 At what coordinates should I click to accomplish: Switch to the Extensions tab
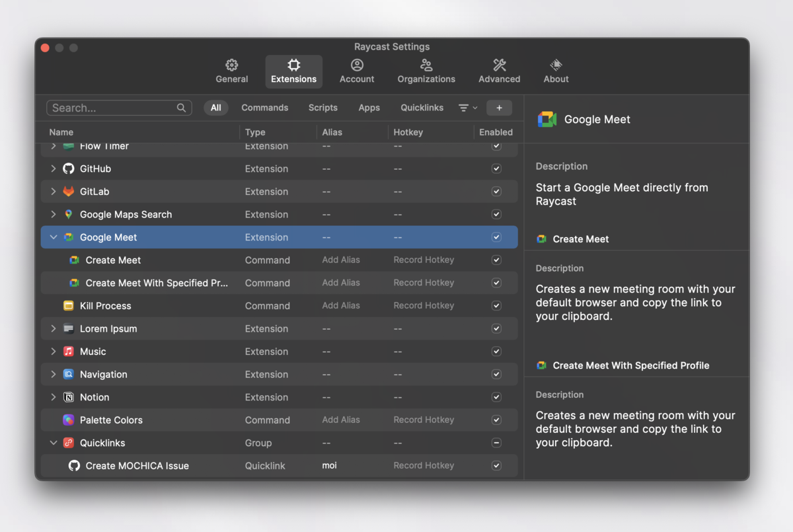(x=293, y=71)
